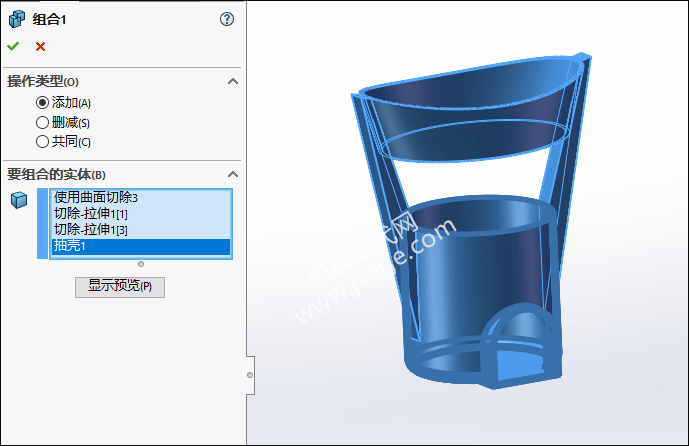Collapse the 要组合的实体 section

(232, 175)
